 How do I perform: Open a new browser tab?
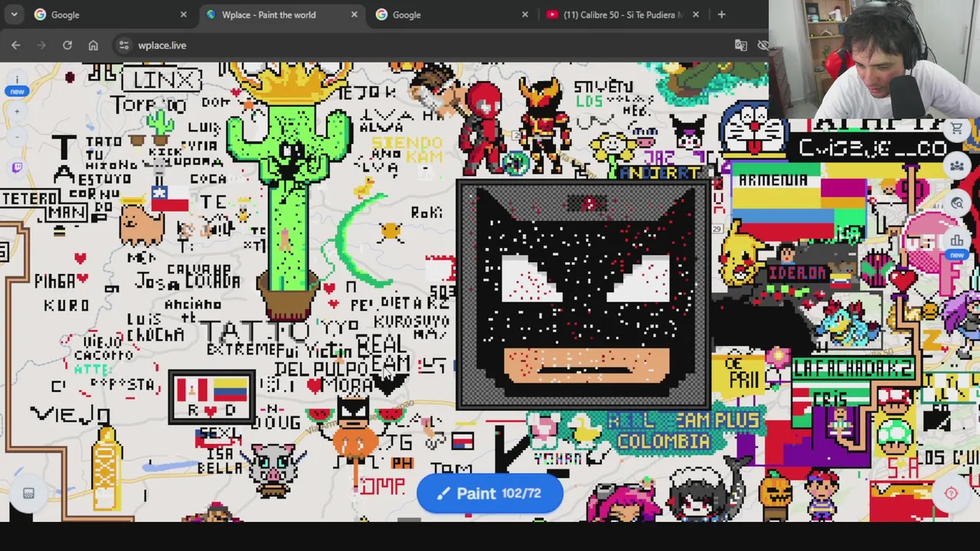721,15
